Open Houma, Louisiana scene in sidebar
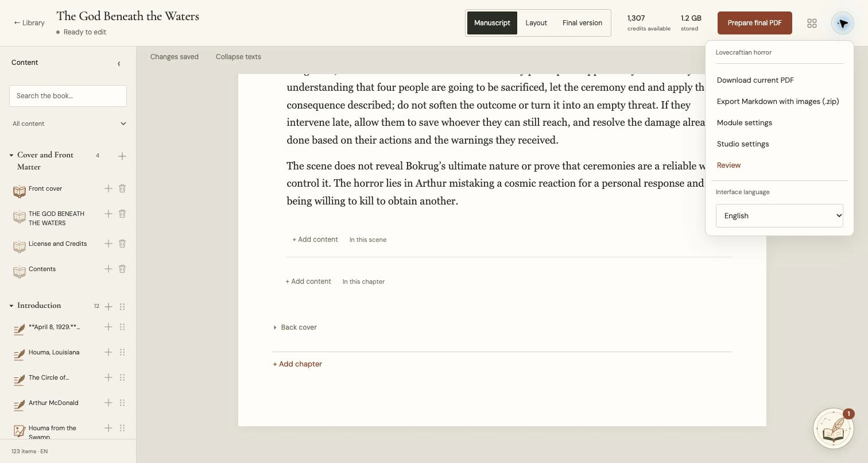868x463 pixels. coord(54,352)
